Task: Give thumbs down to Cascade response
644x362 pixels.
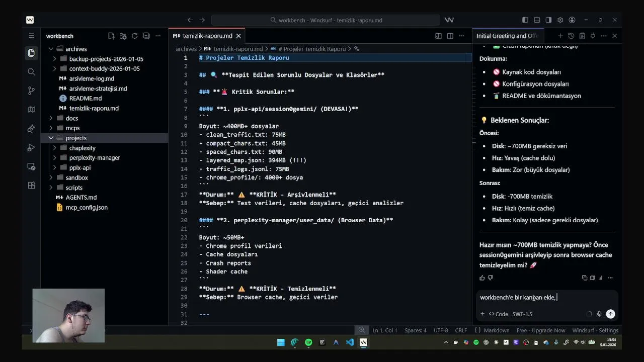Action: point(491,278)
